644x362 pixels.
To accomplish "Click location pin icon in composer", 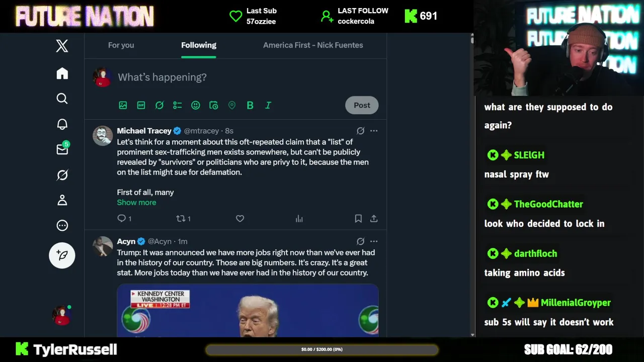I will [231, 105].
